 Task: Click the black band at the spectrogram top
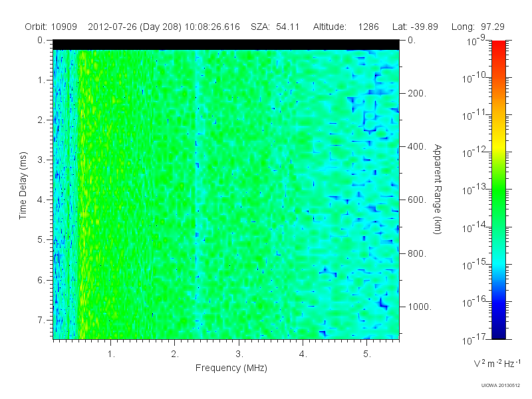[226, 45]
